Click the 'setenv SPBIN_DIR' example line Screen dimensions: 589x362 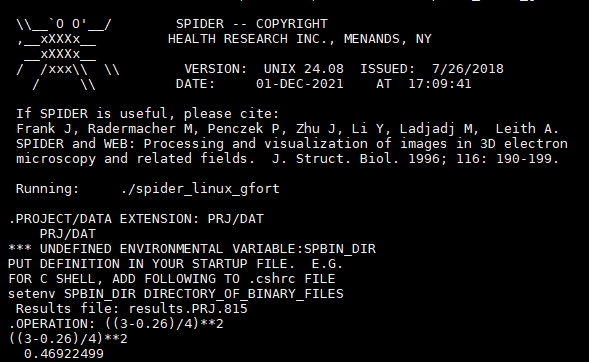[x=176, y=294]
